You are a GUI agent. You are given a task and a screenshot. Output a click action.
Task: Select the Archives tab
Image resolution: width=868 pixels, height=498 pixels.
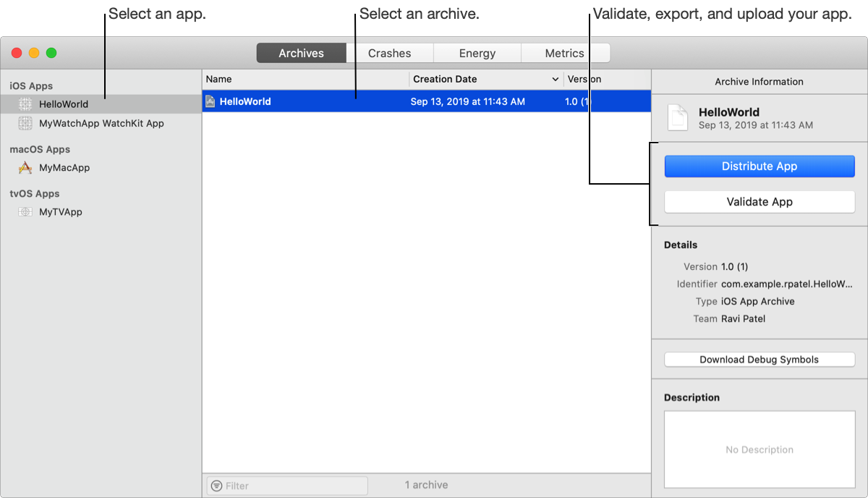coord(301,52)
